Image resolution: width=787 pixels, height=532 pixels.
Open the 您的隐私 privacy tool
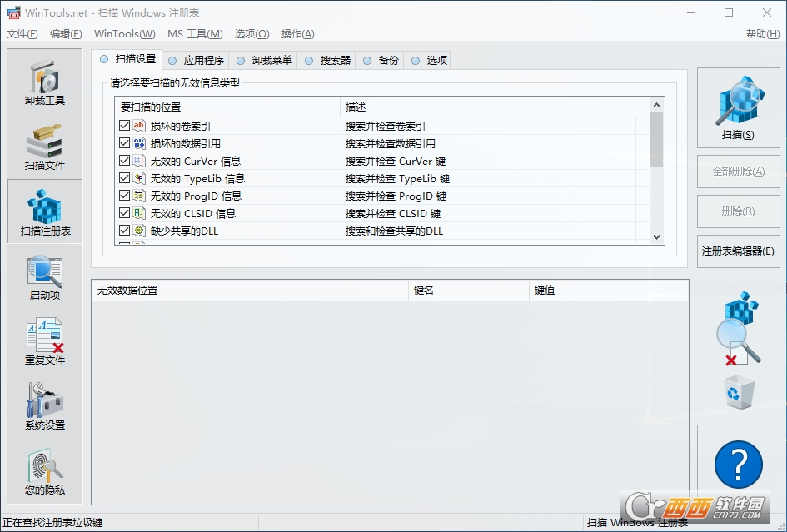coord(45,472)
